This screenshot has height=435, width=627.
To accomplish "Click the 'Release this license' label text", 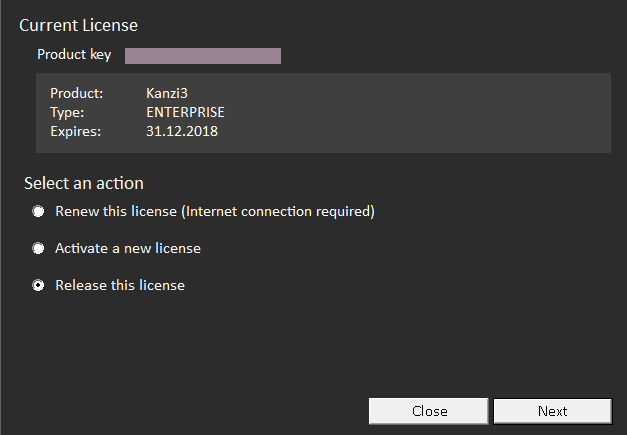I will point(120,285).
